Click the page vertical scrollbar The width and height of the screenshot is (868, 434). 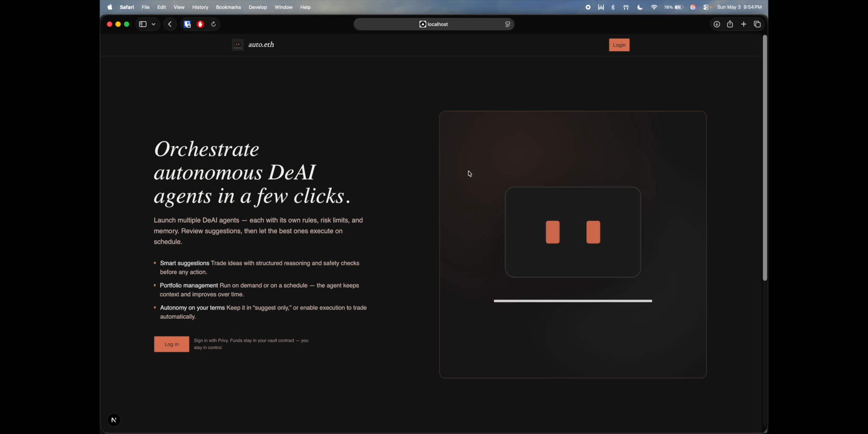765,158
